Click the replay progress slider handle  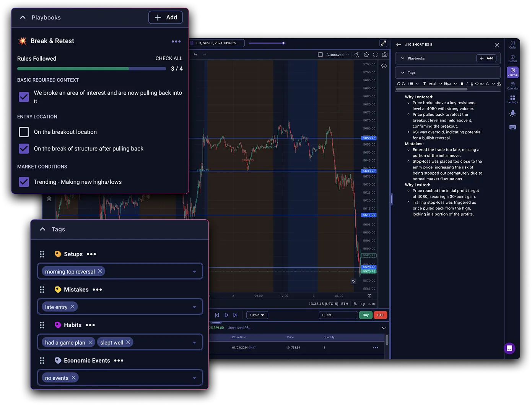coord(283,43)
